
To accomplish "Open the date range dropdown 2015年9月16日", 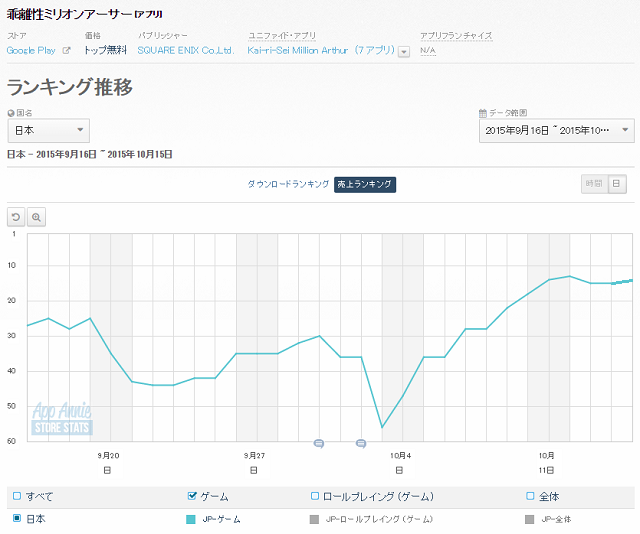I will pos(556,131).
